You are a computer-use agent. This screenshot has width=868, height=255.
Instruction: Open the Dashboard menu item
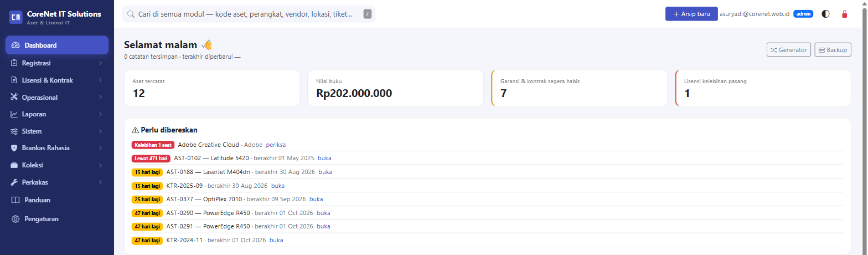click(x=57, y=45)
